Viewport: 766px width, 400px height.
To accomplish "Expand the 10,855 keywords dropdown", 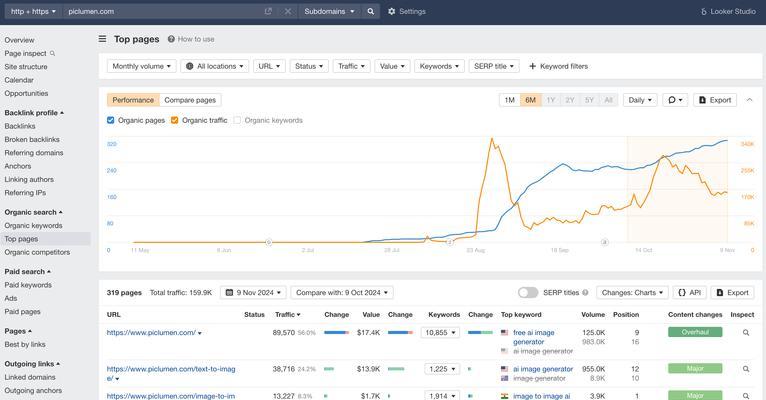I will (440, 333).
